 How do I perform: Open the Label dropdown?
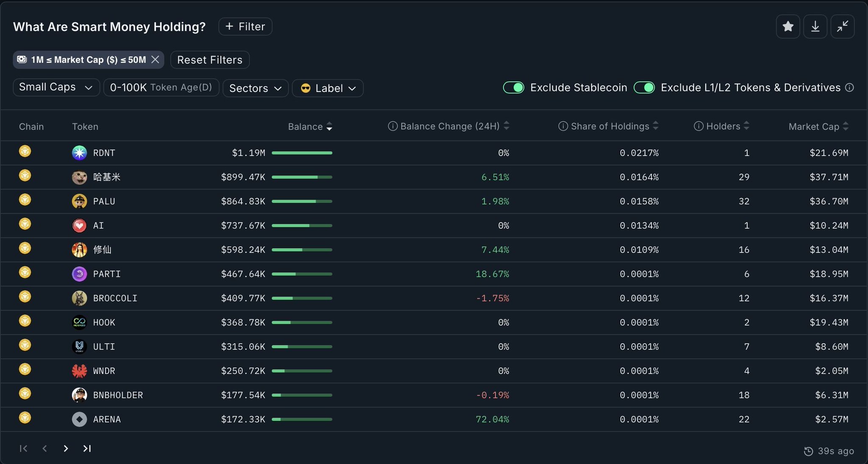[328, 88]
